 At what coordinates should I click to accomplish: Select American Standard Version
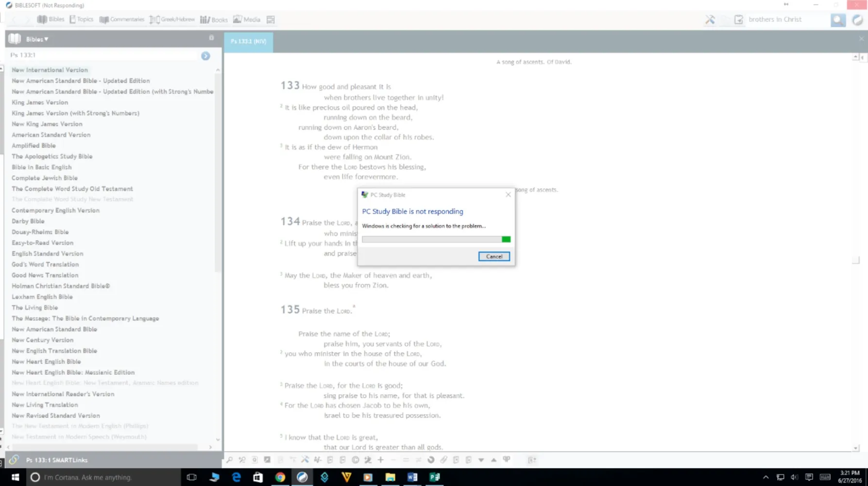(51, 135)
